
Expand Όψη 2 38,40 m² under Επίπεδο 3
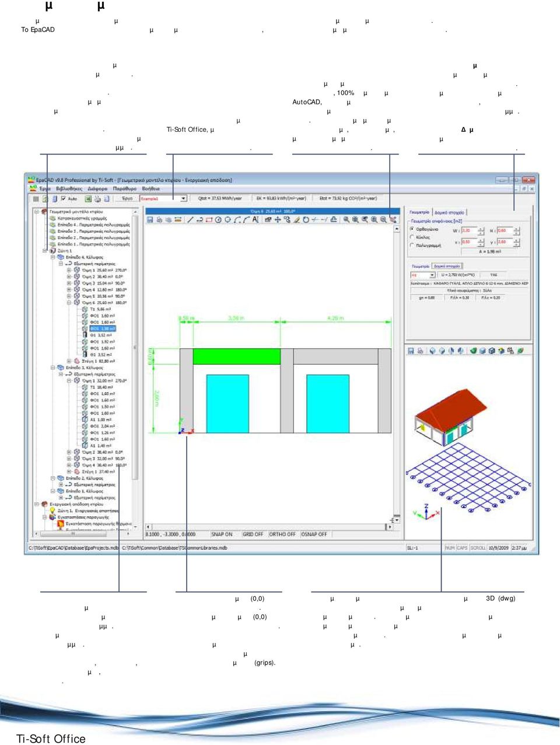pos(69,452)
